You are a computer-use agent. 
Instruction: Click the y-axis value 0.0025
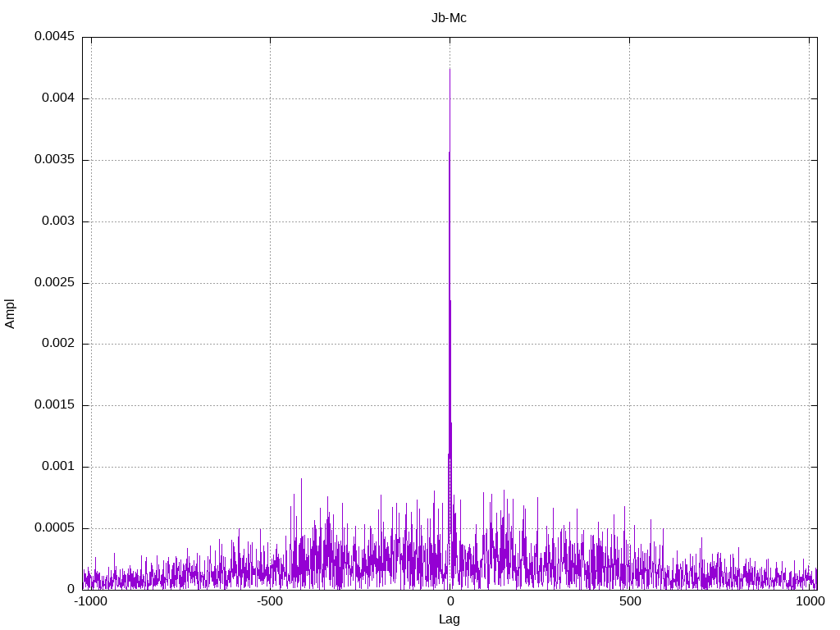pyautogui.click(x=55, y=282)
